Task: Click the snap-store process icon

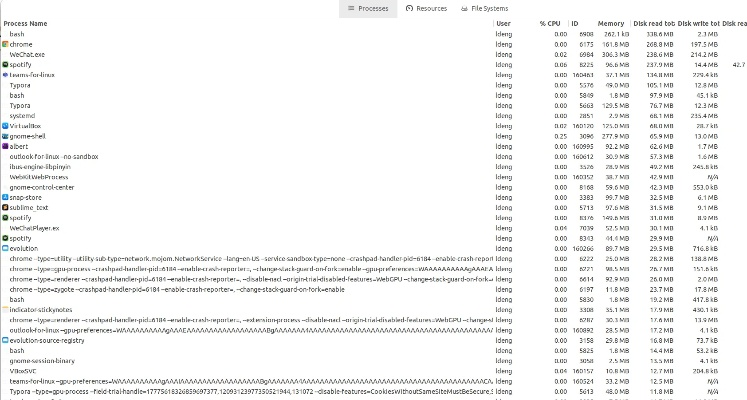Action: tap(5, 197)
